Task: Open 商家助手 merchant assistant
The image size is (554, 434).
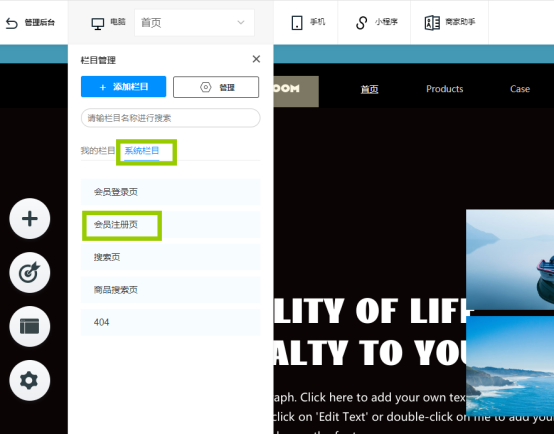Action: [432, 23]
